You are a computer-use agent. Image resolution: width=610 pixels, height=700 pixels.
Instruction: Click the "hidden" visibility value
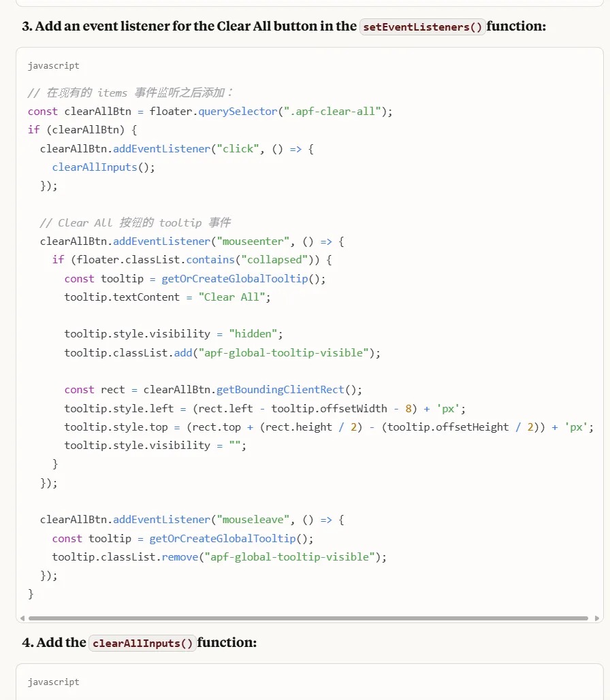(x=253, y=334)
